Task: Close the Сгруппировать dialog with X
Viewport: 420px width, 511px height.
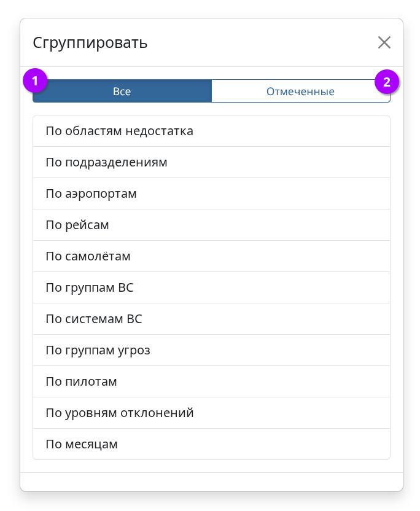Action: 384,42
